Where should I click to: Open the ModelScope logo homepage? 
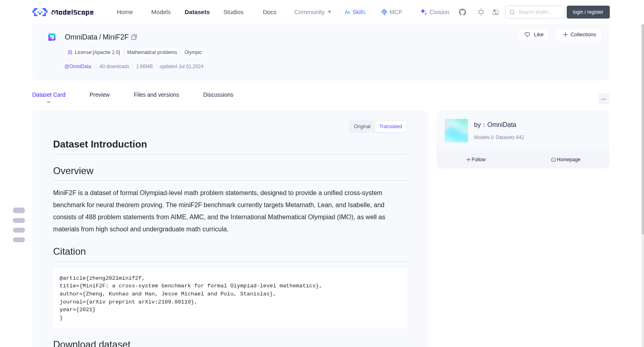pyautogui.click(x=63, y=12)
